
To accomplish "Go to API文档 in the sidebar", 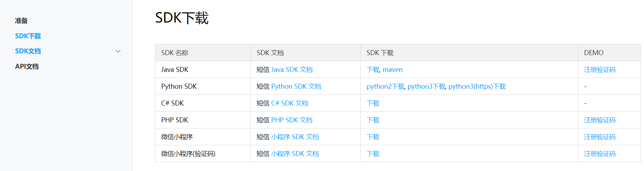I will pos(27,67).
